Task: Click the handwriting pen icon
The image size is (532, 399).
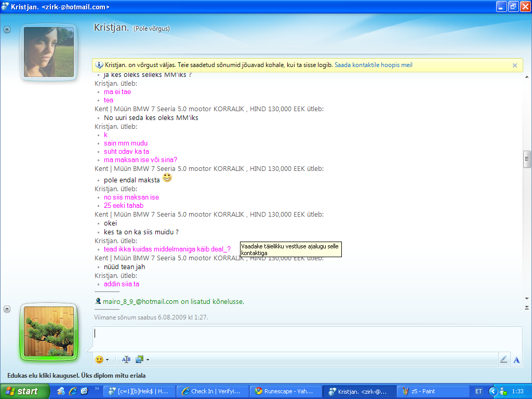Action: [x=503, y=360]
